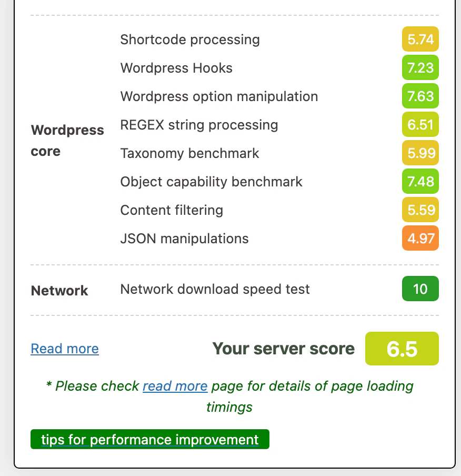Click the 5.99 Taxonomy benchmark score badge
This screenshot has width=461, height=476.
click(420, 153)
